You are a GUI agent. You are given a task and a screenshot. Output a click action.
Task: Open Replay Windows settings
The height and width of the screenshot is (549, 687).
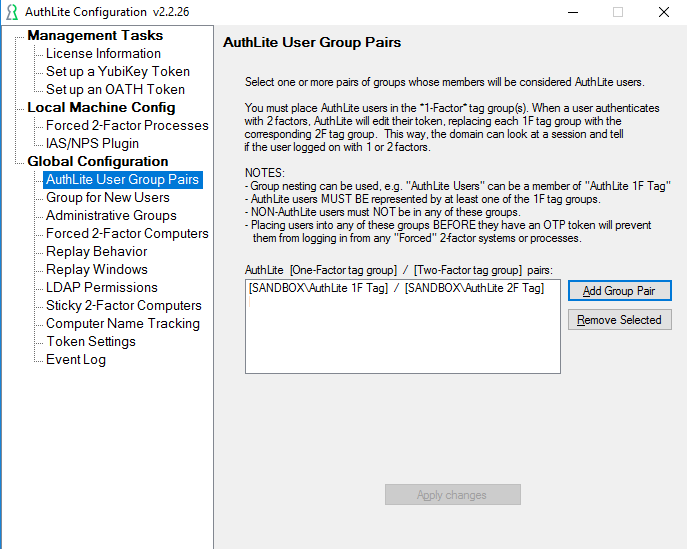97,269
